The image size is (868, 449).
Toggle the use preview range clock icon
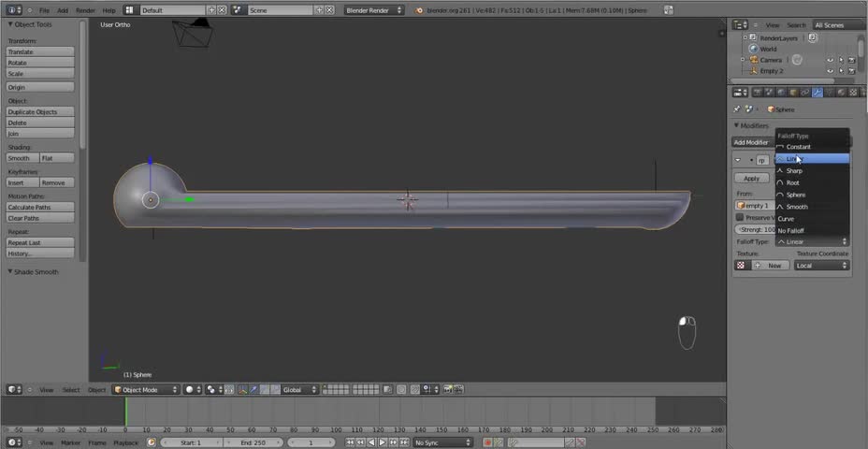[x=152, y=442]
